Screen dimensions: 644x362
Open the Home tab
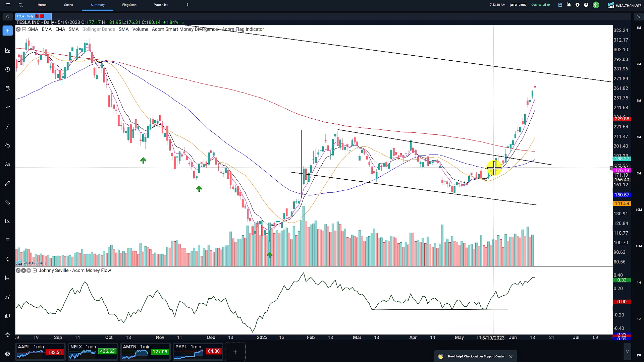tap(42, 5)
